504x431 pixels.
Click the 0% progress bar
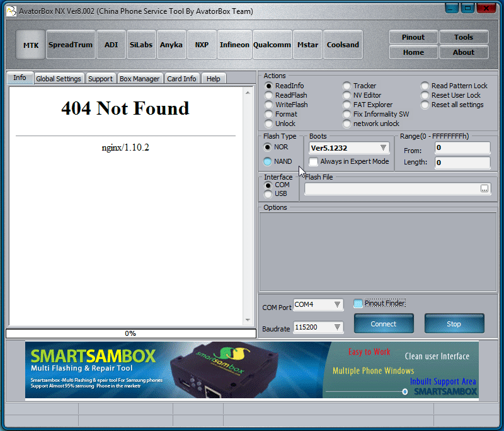(131, 333)
